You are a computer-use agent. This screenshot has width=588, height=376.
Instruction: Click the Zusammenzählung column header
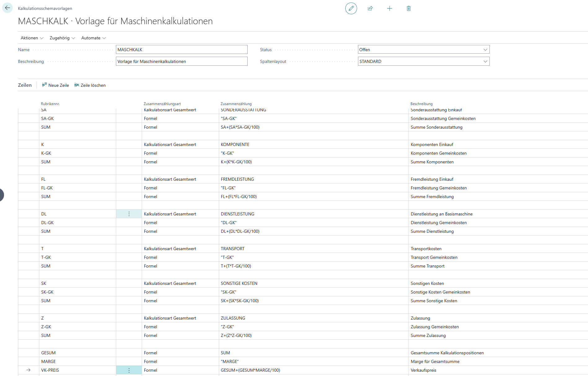click(x=236, y=104)
